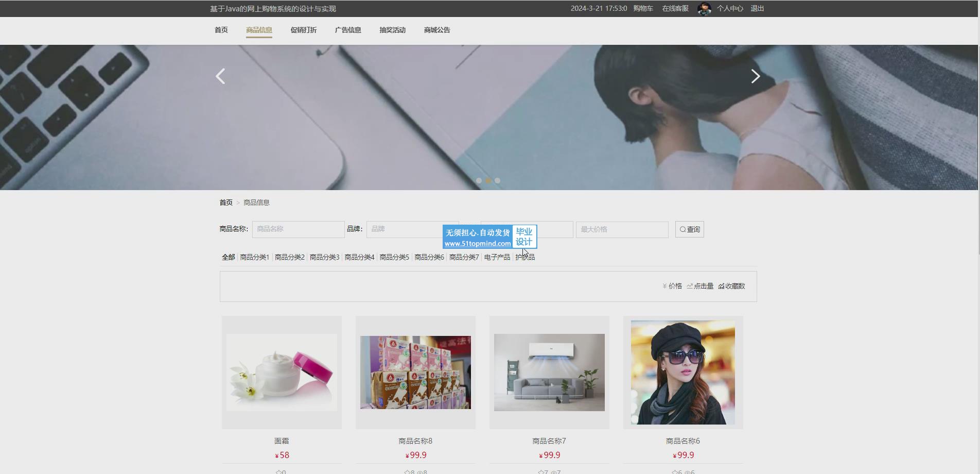This screenshot has height=474, width=980.
Task: Select the first carousel indicator dot
Action: tap(479, 181)
